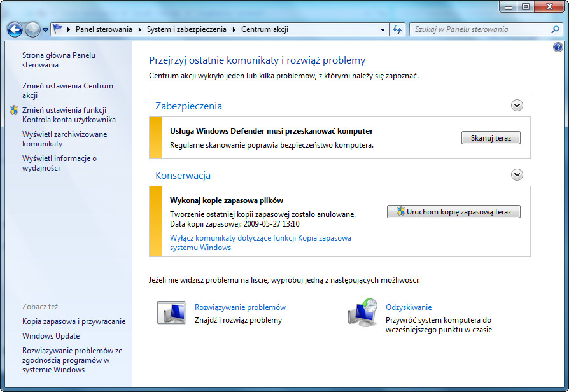The width and height of the screenshot is (569, 392).
Task: Select Panel sterowania breadcrumb
Action: click(104, 29)
